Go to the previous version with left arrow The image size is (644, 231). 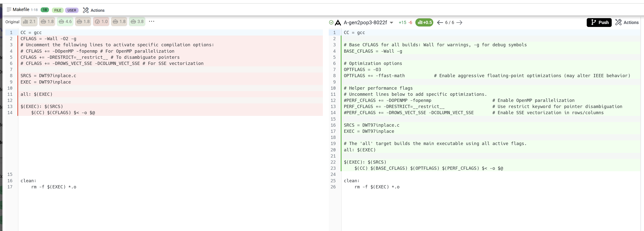coord(440,23)
